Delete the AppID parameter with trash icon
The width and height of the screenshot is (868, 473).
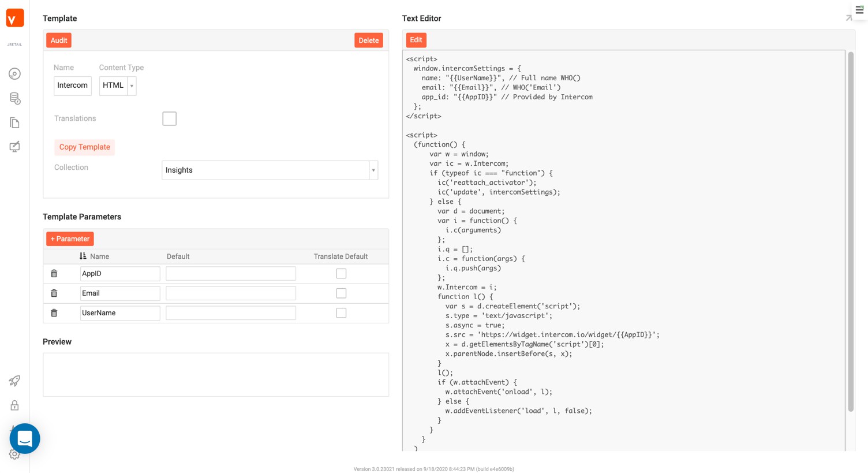click(x=54, y=274)
